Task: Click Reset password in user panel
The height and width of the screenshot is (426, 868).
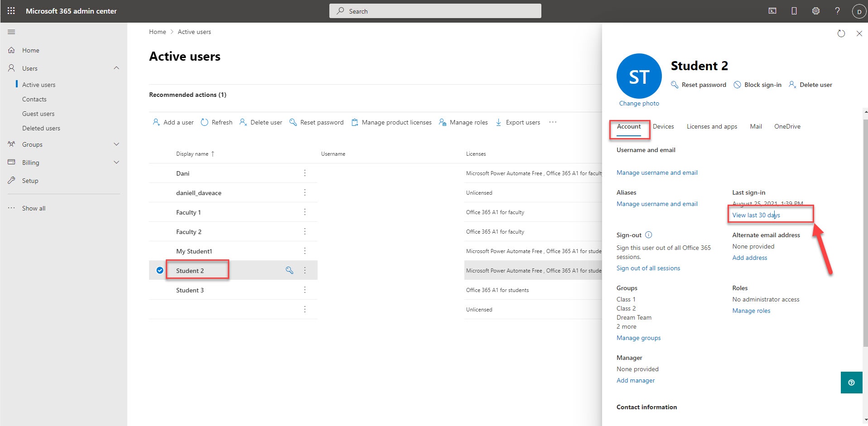Action: coord(698,85)
